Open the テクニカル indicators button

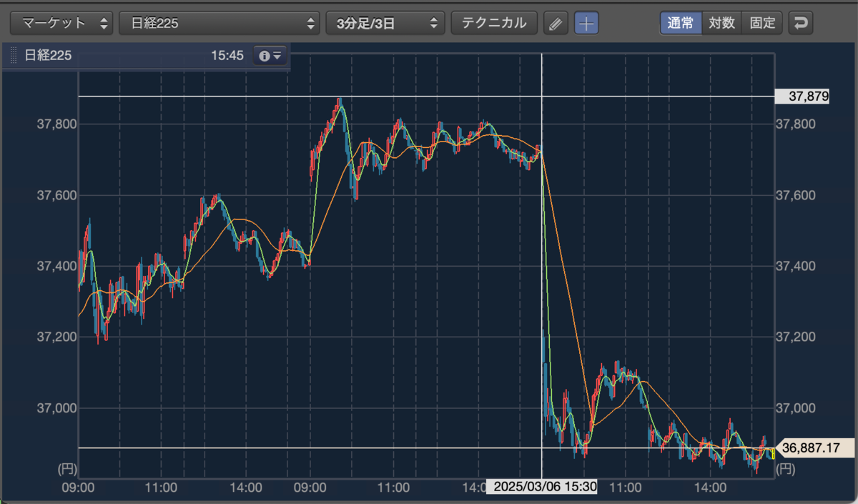(494, 23)
